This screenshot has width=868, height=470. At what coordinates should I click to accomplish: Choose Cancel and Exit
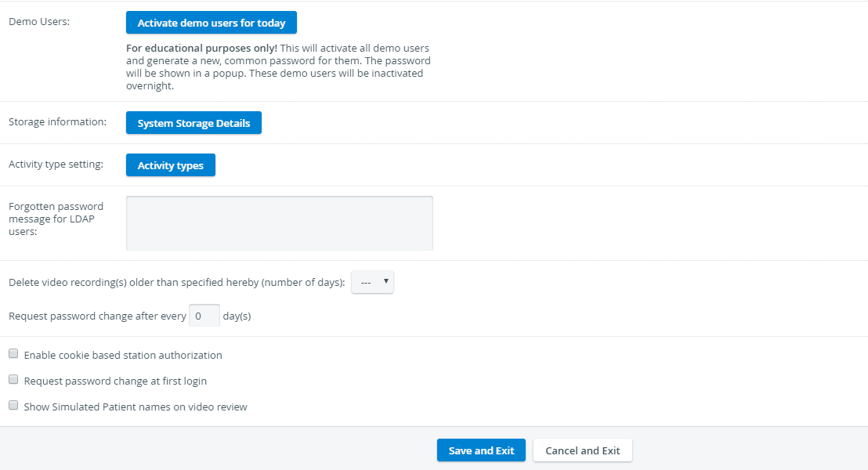pos(582,450)
